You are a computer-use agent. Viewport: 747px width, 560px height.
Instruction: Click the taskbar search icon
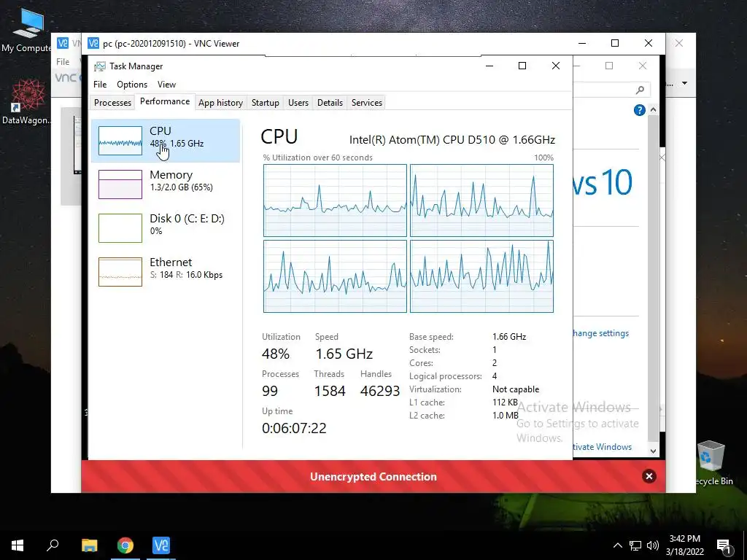(53, 545)
